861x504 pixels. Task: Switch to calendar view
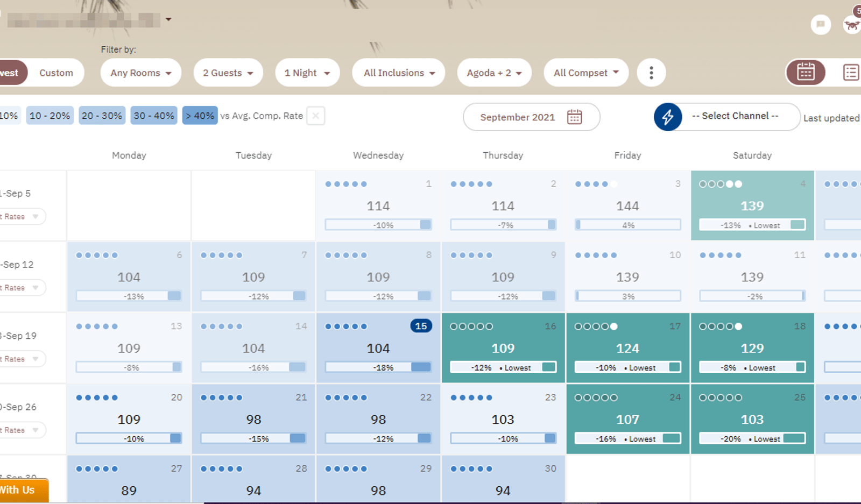[x=806, y=72]
